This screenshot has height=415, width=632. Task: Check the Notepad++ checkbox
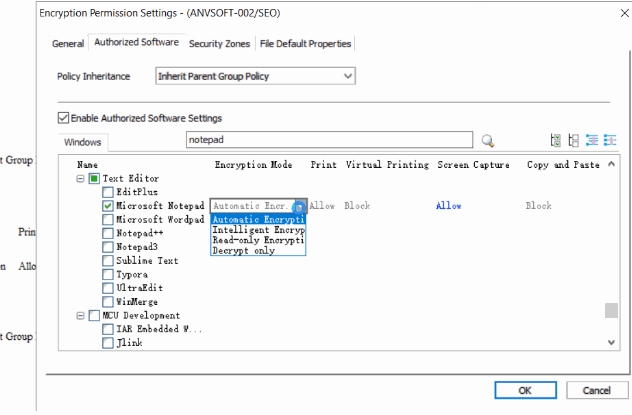point(108,233)
